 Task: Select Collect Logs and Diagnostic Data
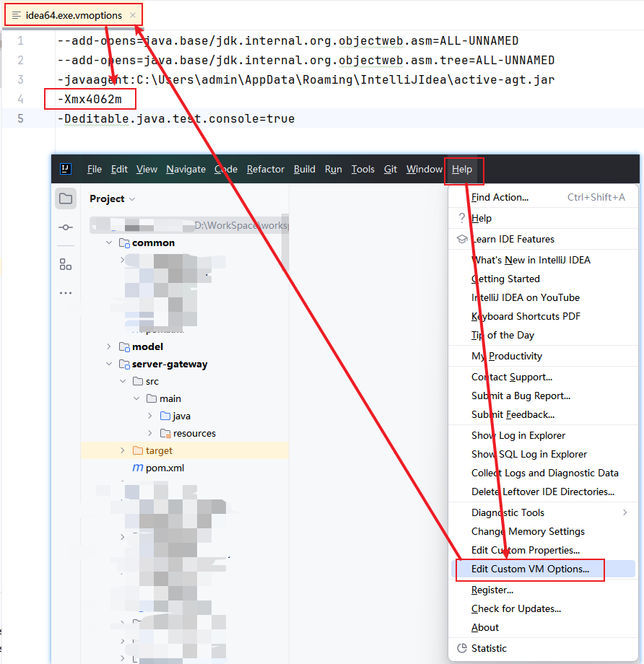(544, 473)
